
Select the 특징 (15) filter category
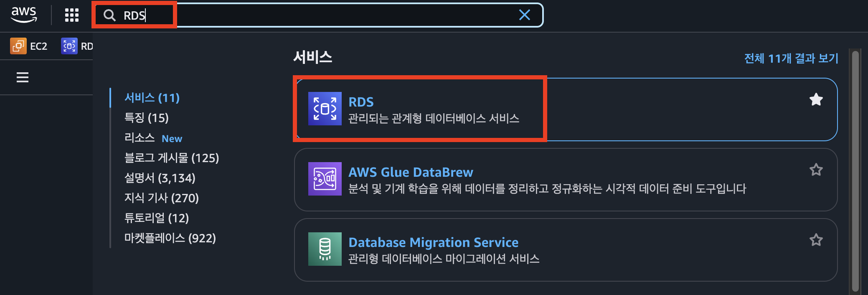point(147,118)
